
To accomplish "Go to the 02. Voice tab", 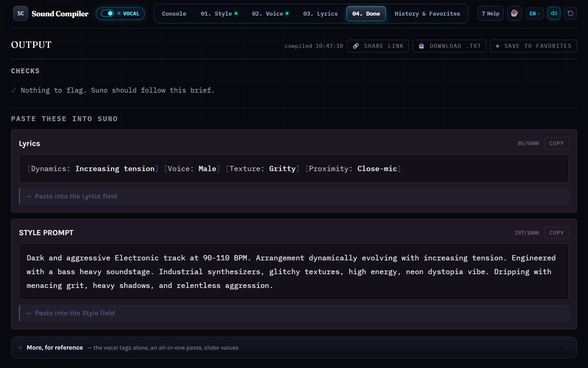I will [270, 13].
